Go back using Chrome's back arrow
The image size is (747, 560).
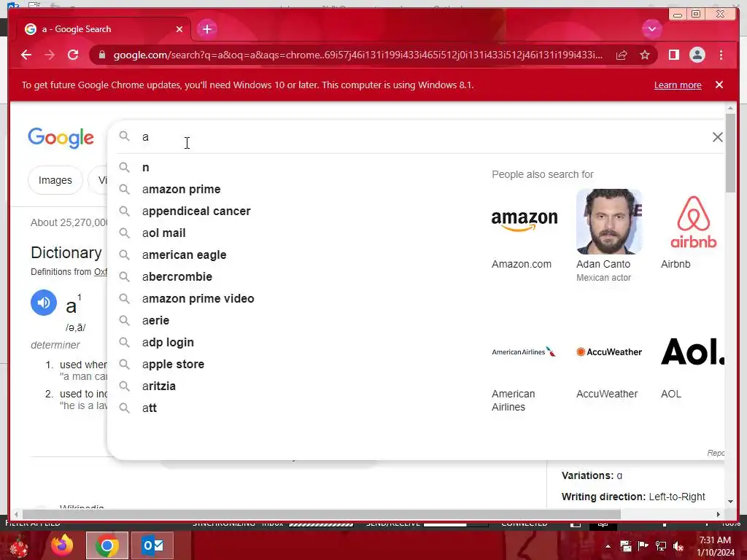(26, 55)
